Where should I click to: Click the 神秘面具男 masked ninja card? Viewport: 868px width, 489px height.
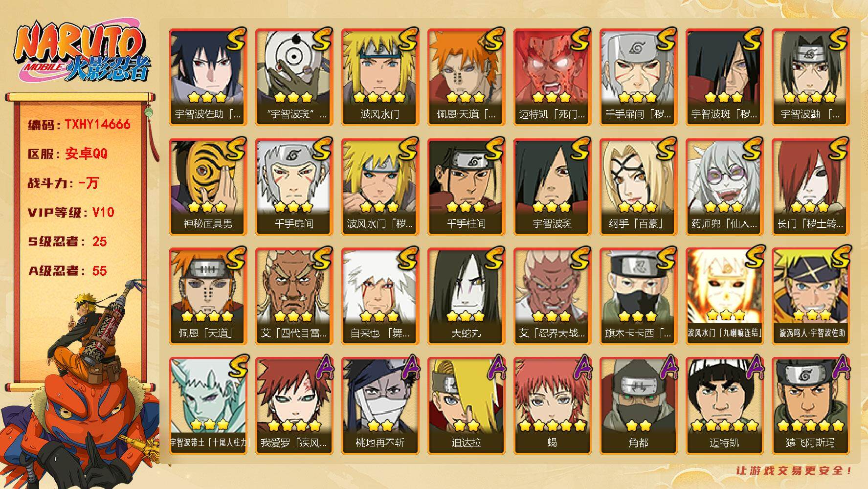tap(208, 186)
